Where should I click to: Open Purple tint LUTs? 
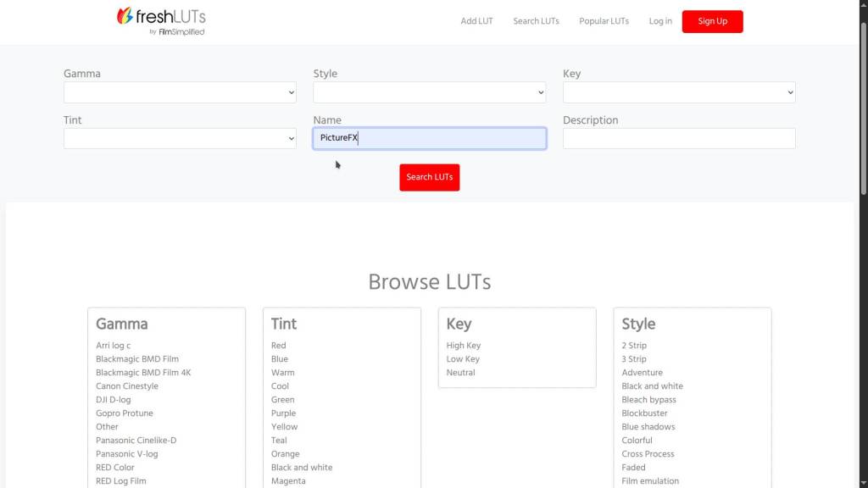(283, 413)
